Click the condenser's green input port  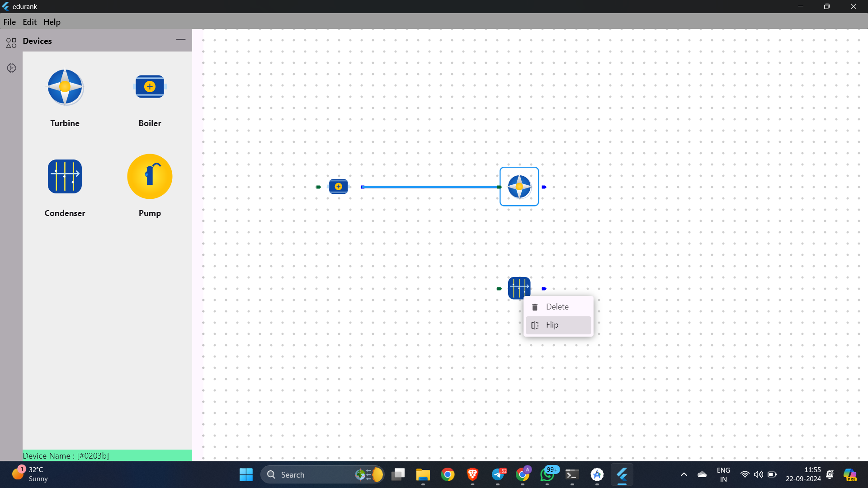click(x=499, y=289)
